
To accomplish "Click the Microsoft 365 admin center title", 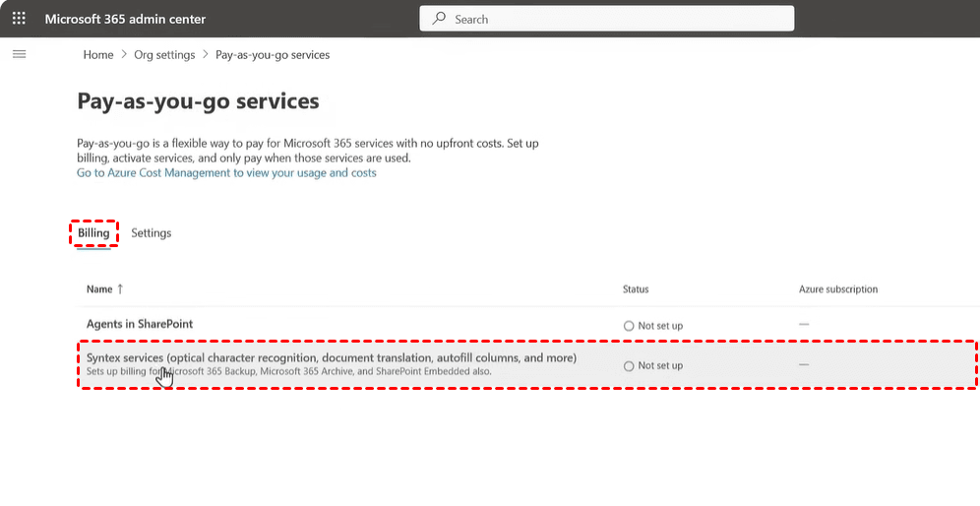I will pos(125,19).
